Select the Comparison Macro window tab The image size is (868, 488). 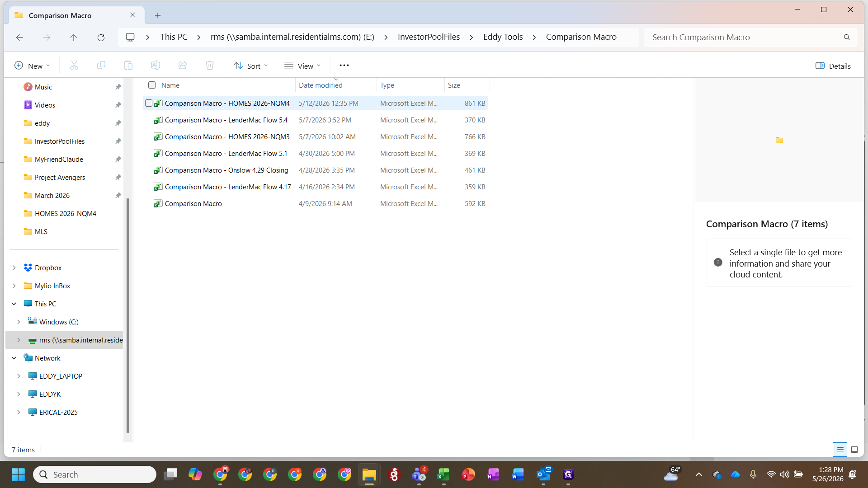77,15
